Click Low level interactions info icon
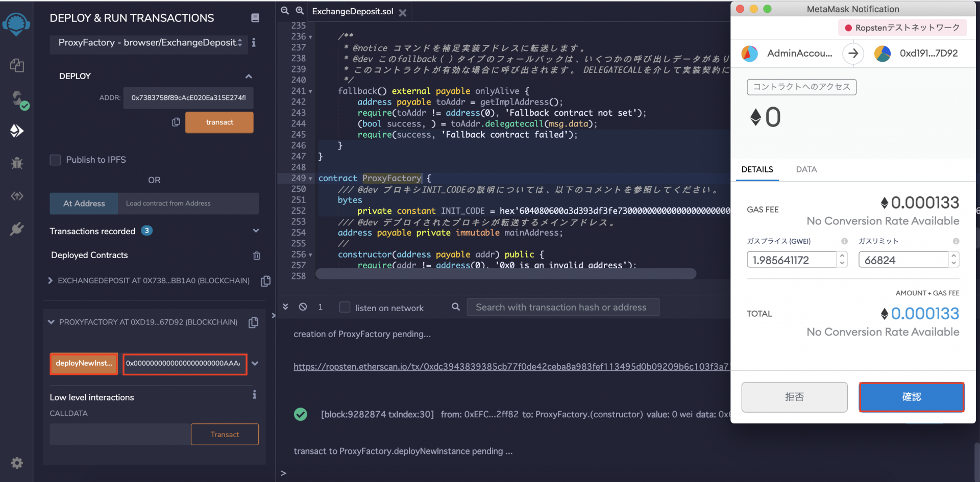Viewport: 980px width, 482px height. (x=254, y=395)
